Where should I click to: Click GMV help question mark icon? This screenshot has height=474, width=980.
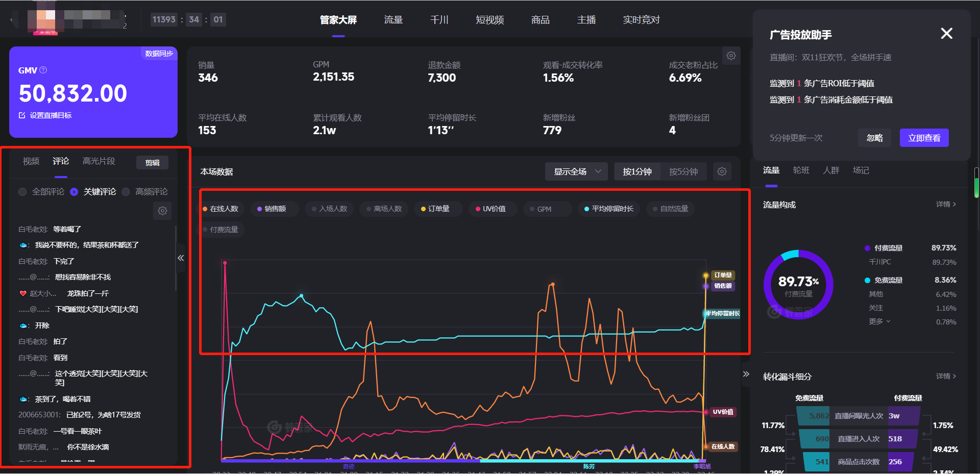click(x=43, y=70)
